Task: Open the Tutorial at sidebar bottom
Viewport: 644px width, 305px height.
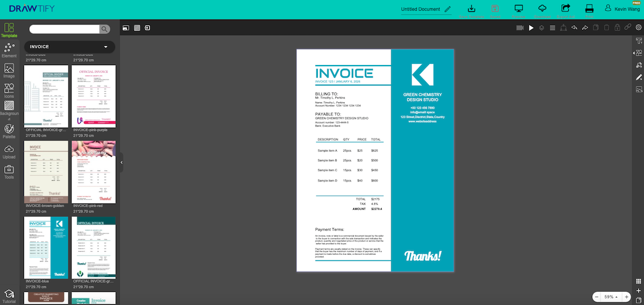Action: (9, 297)
